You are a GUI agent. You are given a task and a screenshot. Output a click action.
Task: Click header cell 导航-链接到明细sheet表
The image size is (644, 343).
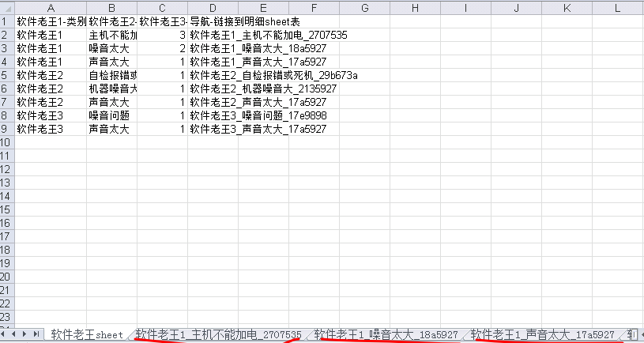pos(245,22)
